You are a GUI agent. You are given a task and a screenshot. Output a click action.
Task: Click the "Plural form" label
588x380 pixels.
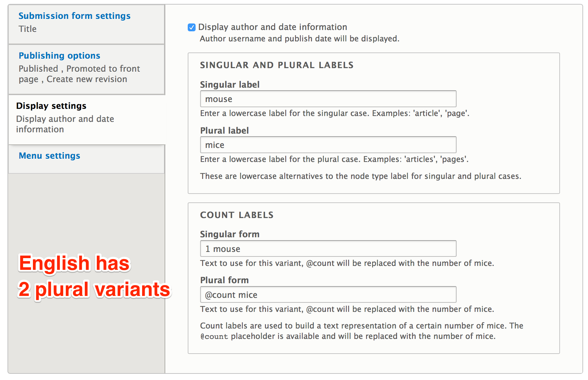pyautogui.click(x=224, y=280)
